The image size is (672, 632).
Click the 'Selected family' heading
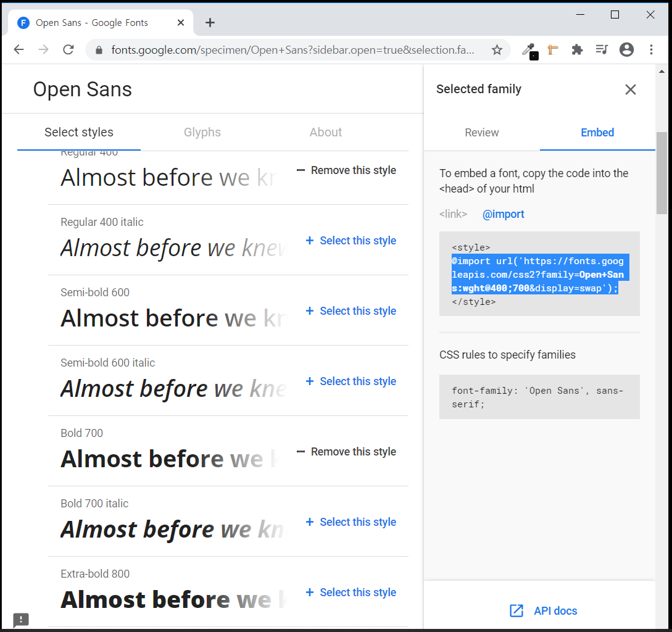tap(479, 89)
